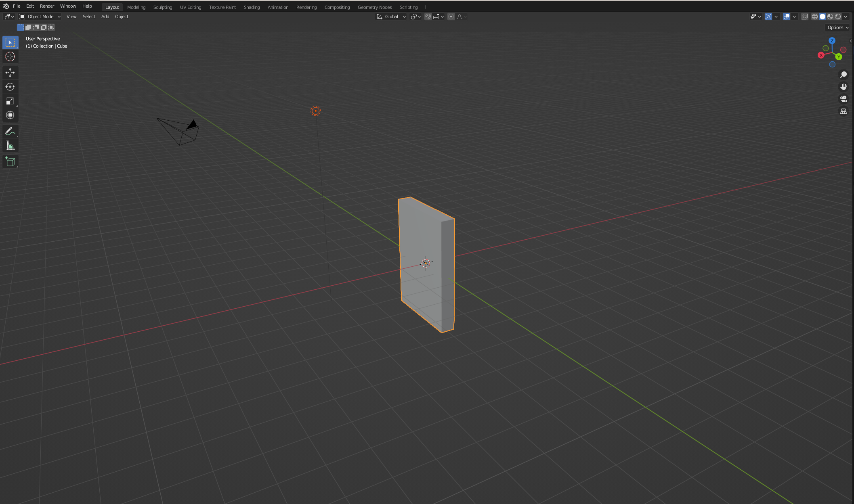Switch to Rendered shading
Viewport: 854px width, 504px height.
pos(838,17)
